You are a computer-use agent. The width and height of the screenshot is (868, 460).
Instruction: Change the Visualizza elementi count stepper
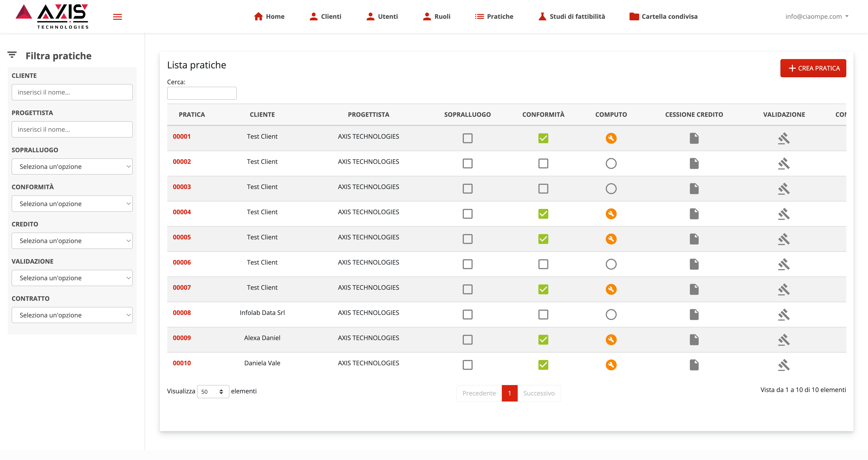point(213,392)
